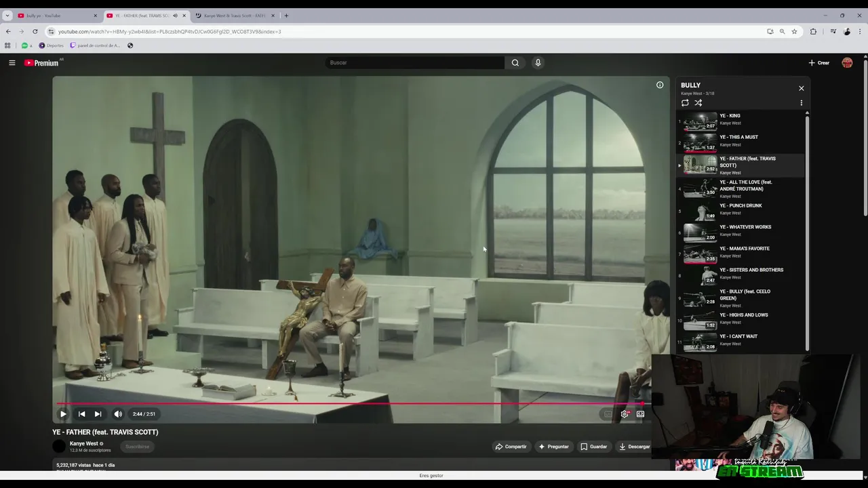Image resolution: width=868 pixels, height=488 pixels.
Task: Play YE - WHATEVER WORKS track
Action: [741, 232]
